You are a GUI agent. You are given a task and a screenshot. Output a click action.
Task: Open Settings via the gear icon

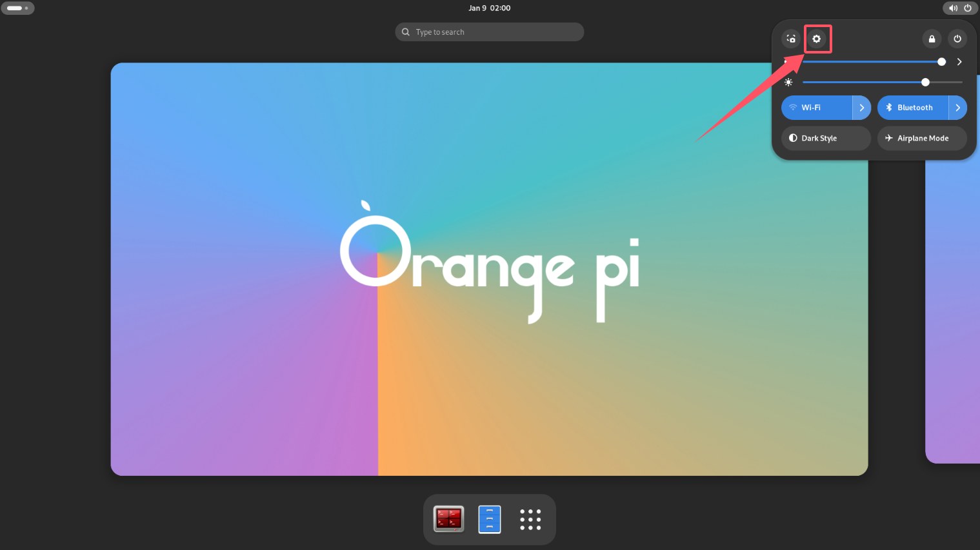817,39
